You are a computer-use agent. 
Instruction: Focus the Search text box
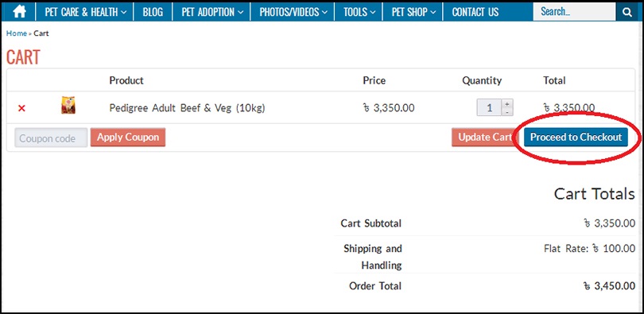click(x=574, y=12)
